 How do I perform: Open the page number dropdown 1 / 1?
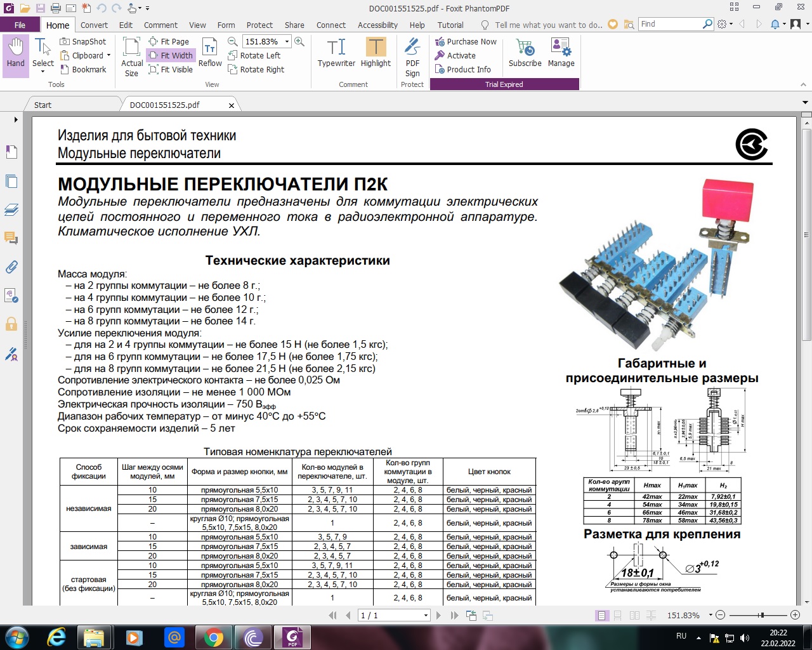tap(426, 616)
